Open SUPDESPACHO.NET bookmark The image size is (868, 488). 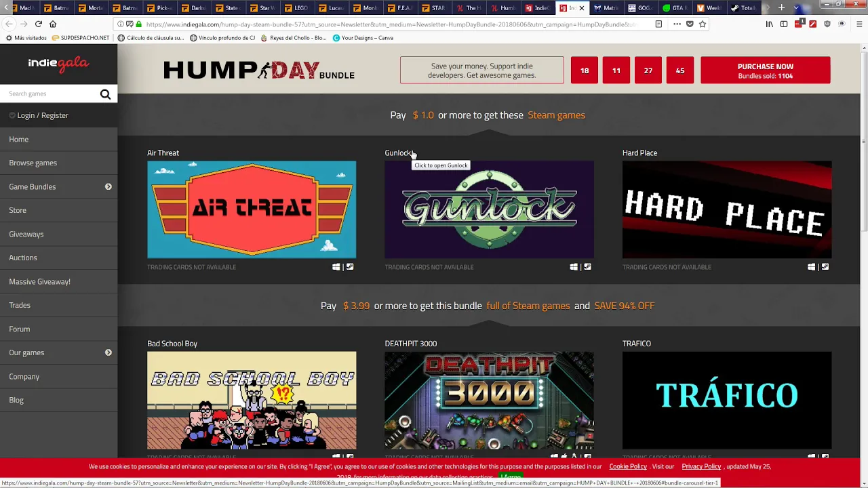pyautogui.click(x=81, y=38)
